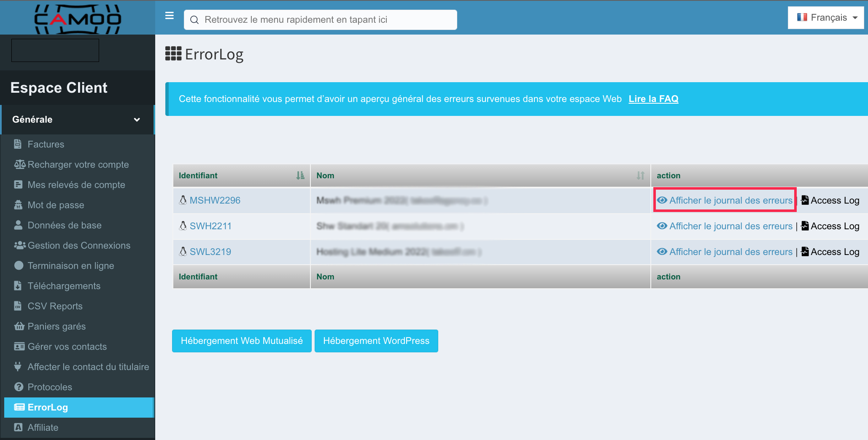Click the Protocoles question mark icon
The height and width of the screenshot is (440, 868).
tap(19, 387)
